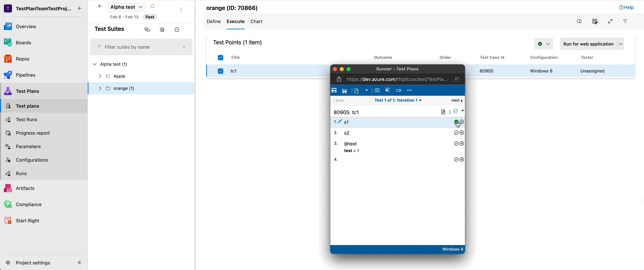
Task: Click the Help link
Action: point(626,7)
